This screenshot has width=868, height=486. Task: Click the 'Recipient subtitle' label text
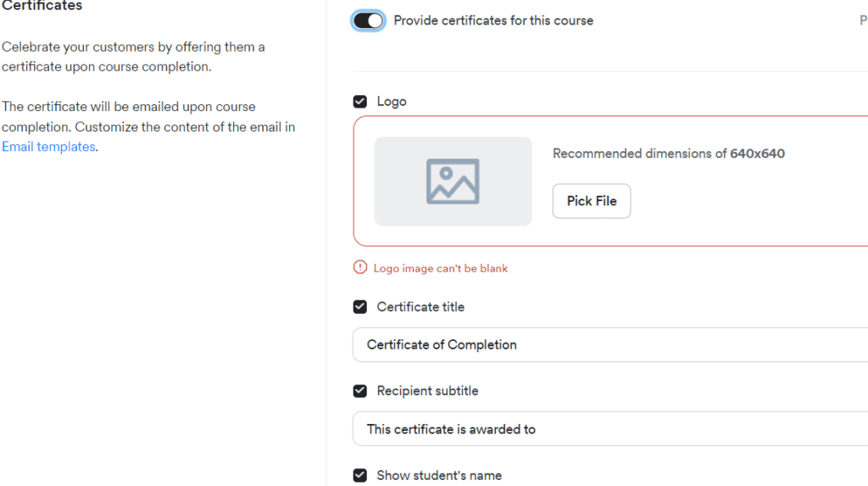[427, 391]
